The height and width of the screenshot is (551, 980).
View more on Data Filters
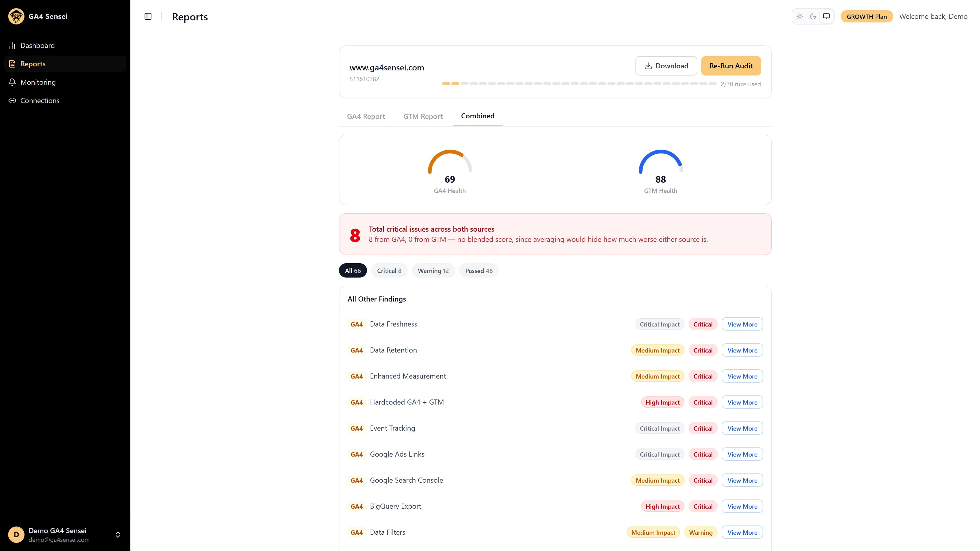tap(742, 532)
